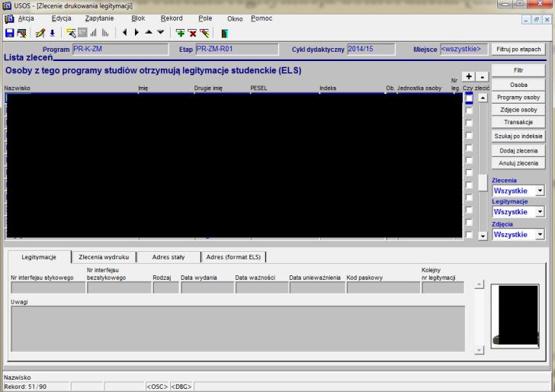This screenshot has width=555, height=392.
Task: Switch to the Zlecenia wydruku tab
Action: pyautogui.click(x=104, y=257)
